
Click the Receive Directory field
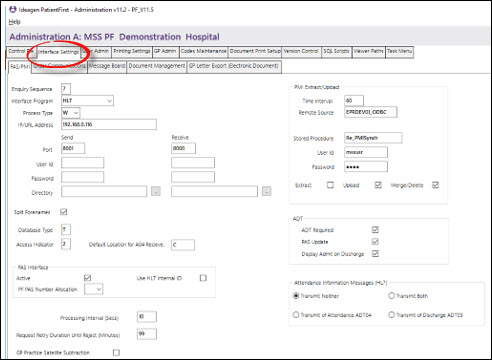(214, 192)
